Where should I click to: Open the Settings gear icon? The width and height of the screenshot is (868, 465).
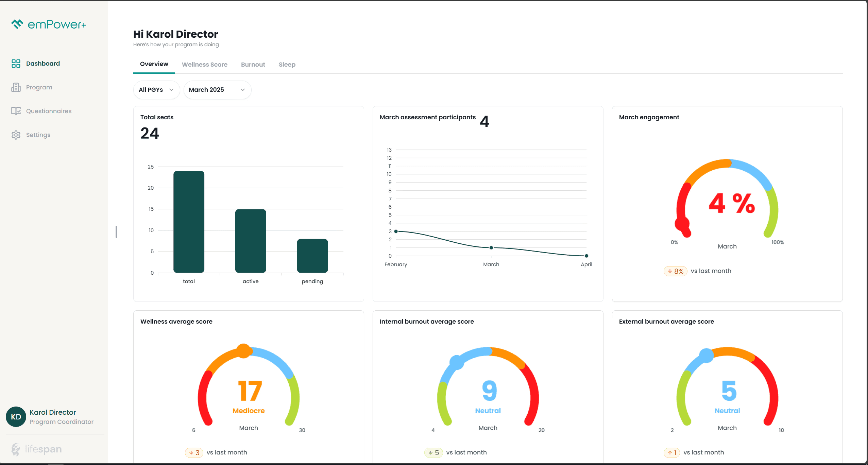pyautogui.click(x=16, y=135)
